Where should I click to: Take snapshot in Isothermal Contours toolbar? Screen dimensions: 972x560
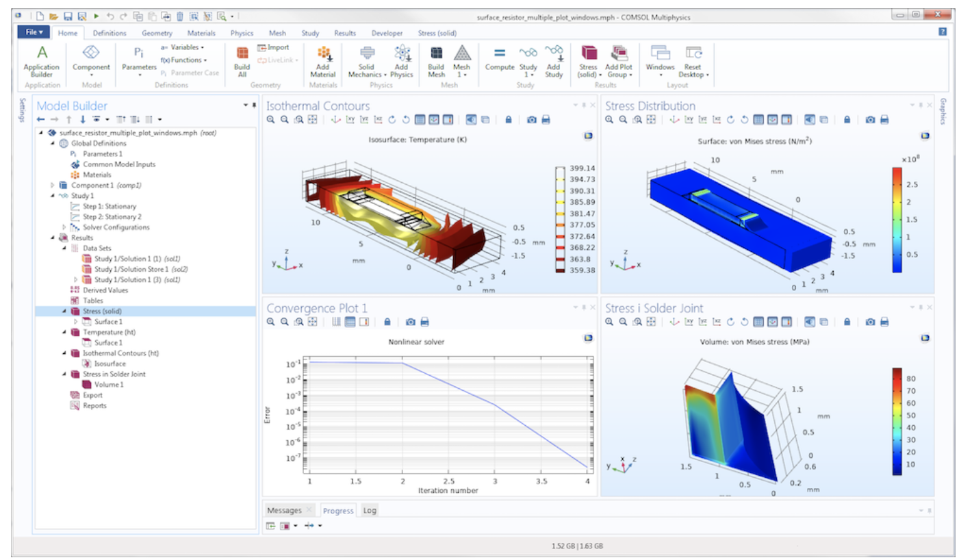[532, 120]
